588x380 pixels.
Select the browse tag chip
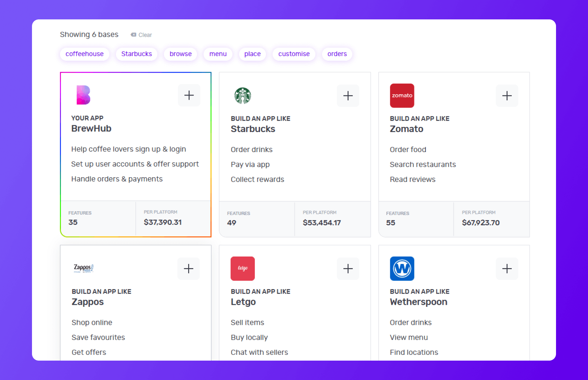pyautogui.click(x=181, y=54)
